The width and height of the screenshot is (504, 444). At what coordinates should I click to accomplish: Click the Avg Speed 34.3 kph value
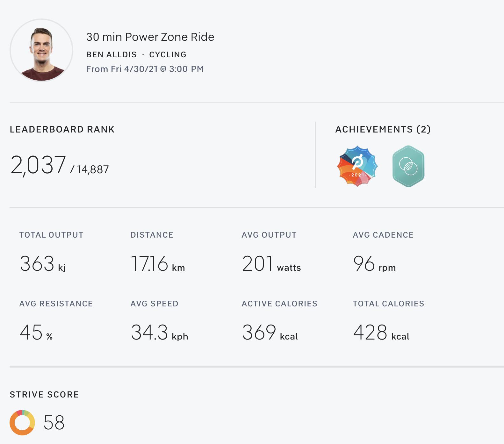pos(159,333)
